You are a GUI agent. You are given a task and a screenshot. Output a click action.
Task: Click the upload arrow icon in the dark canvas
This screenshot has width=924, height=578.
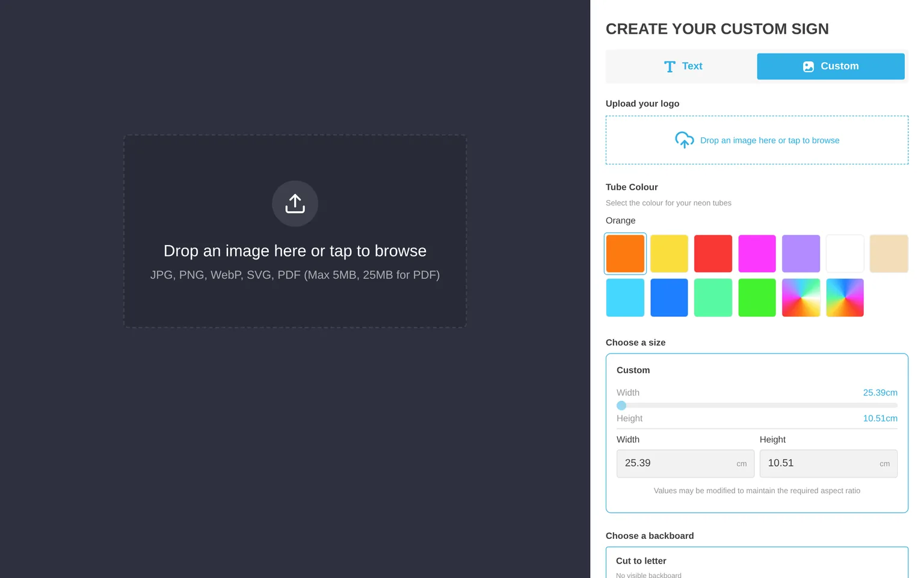tap(295, 204)
